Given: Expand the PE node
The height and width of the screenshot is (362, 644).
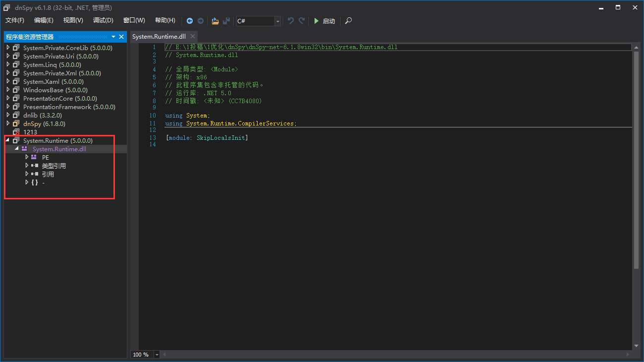Looking at the screenshot, I should 27,157.
